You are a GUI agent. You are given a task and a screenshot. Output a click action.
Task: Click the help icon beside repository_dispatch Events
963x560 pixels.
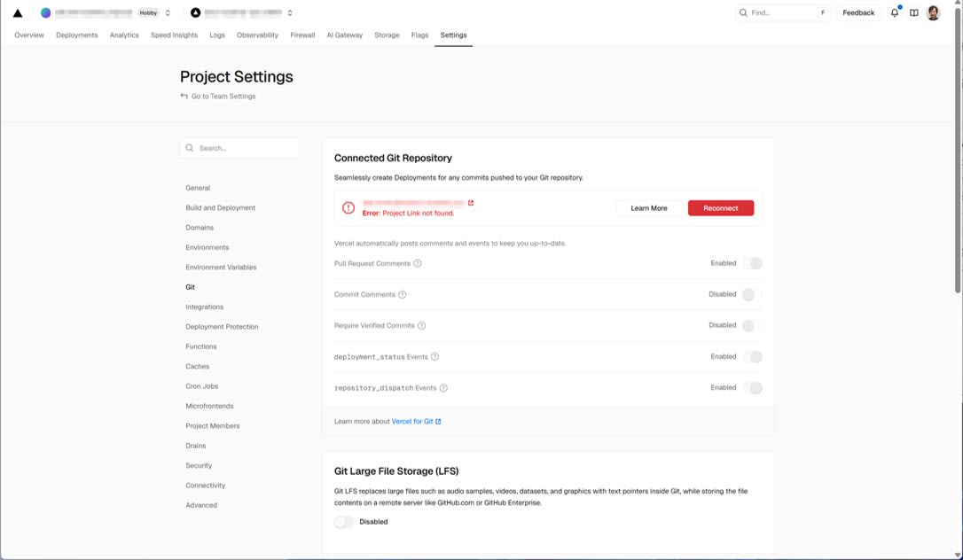tap(443, 387)
